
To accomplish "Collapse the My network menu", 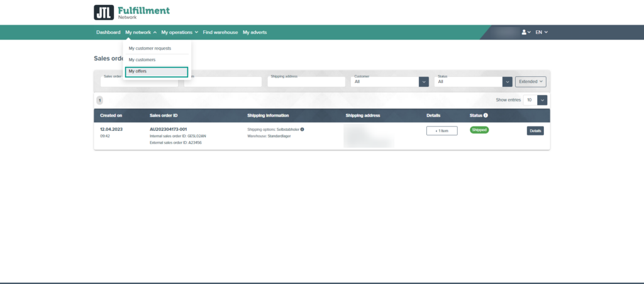I will pos(141,32).
